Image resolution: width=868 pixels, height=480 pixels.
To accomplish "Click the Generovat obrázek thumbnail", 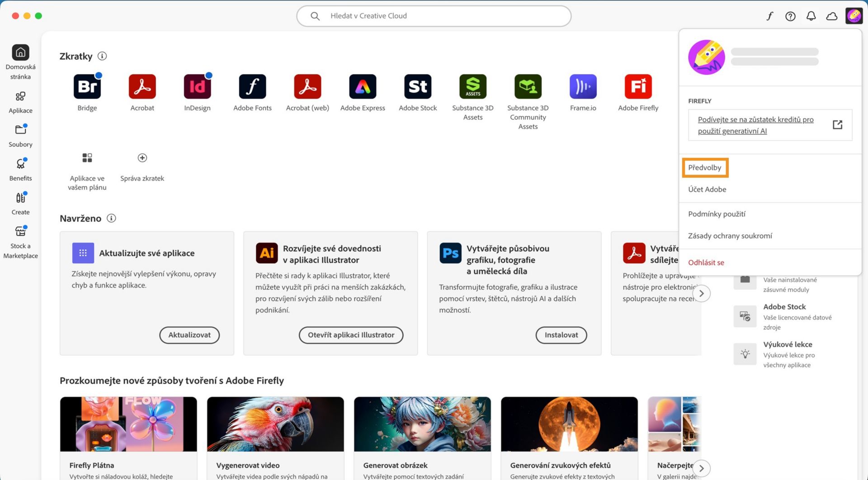I will (422, 424).
